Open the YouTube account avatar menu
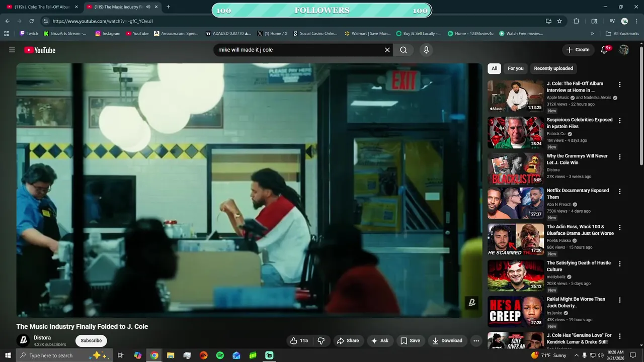The width and height of the screenshot is (644, 362). coord(624,50)
